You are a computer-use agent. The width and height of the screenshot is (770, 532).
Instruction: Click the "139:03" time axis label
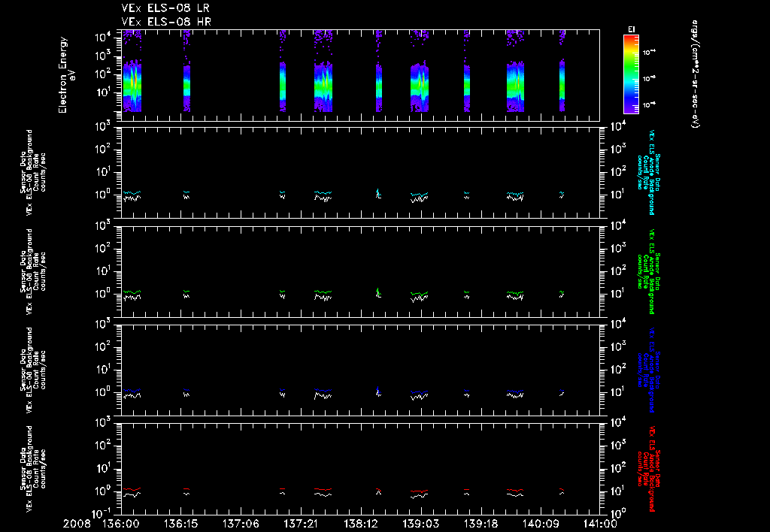pyautogui.click(x=420, y=524)
